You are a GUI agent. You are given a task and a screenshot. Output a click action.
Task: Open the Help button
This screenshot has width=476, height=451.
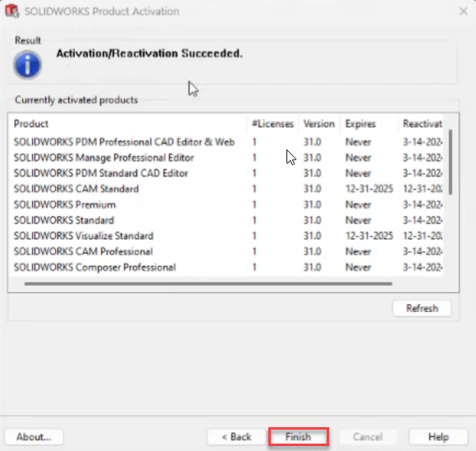(438, 437)
